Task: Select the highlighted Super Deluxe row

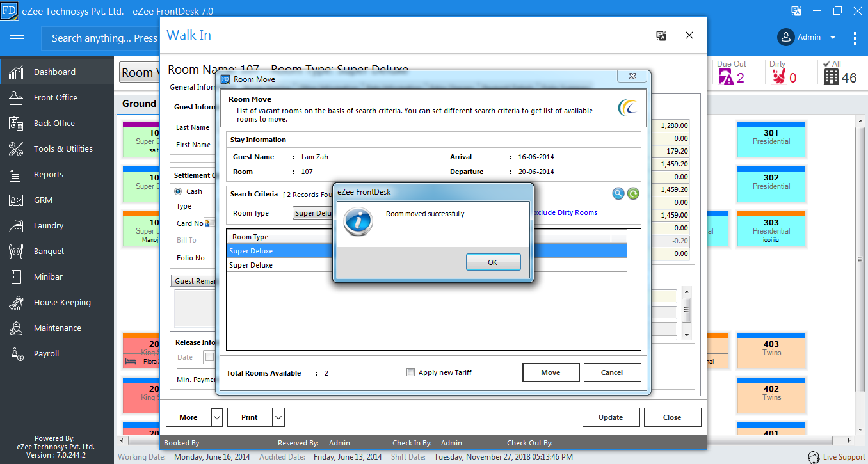Action: point(427,251)
